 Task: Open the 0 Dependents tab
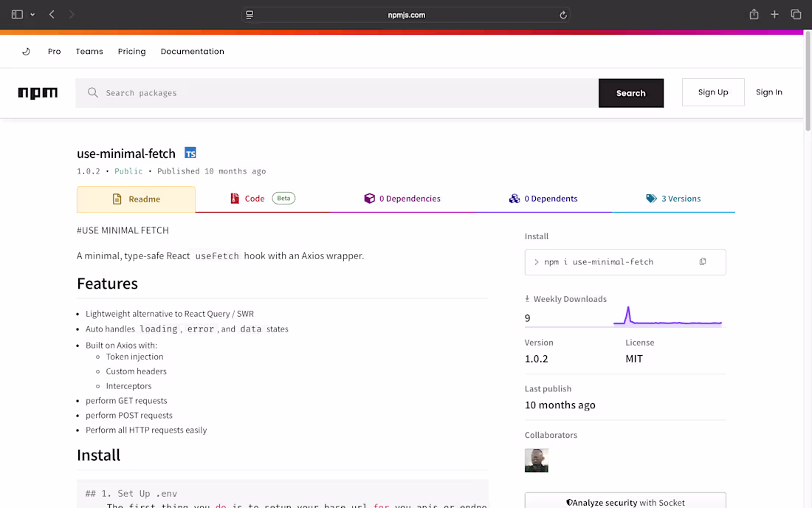(543, 199)
